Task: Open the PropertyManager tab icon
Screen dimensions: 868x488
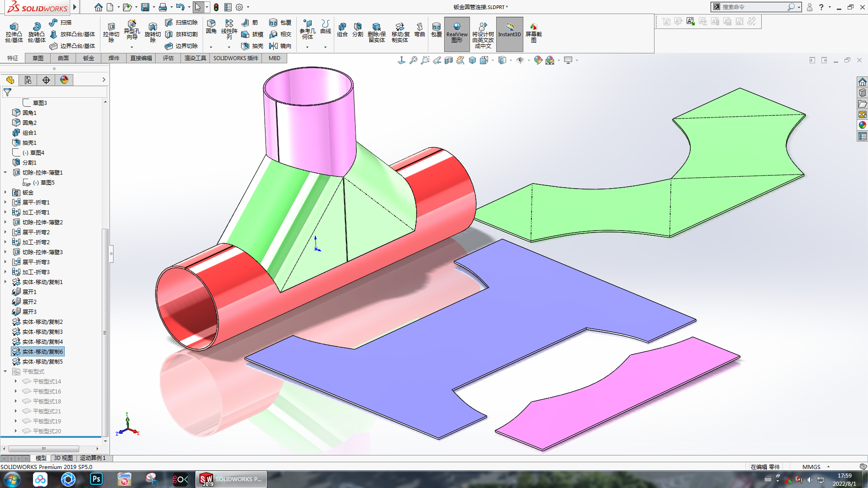Action: (x=28, y=80)
